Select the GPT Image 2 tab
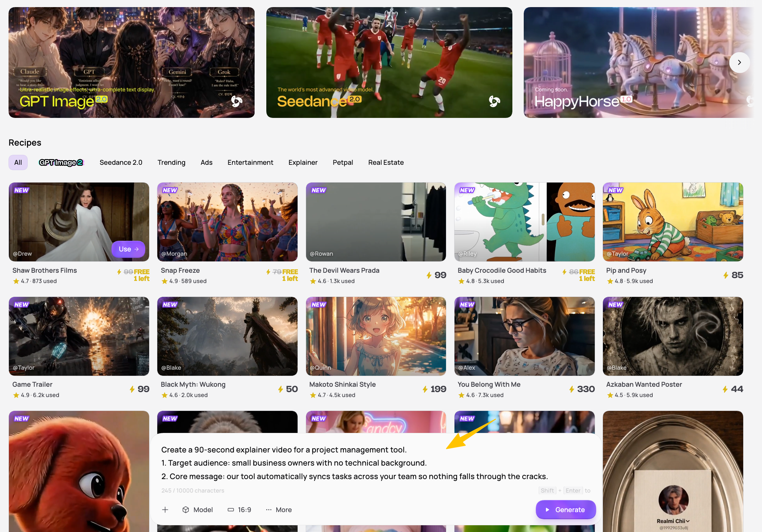Image resolution: width=762 pixels, height=532 pixels. click(x=61, y=163)
